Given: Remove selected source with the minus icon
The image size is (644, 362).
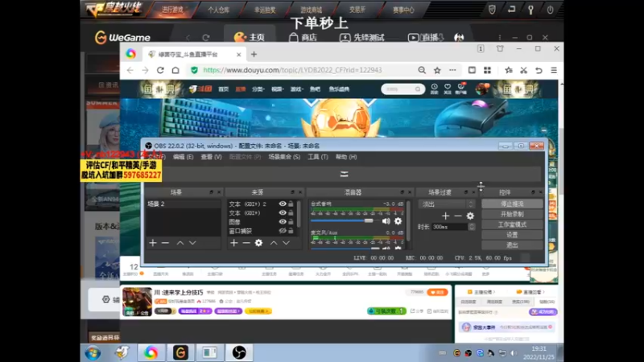Looking at the screenshot, I should [246, 243].
